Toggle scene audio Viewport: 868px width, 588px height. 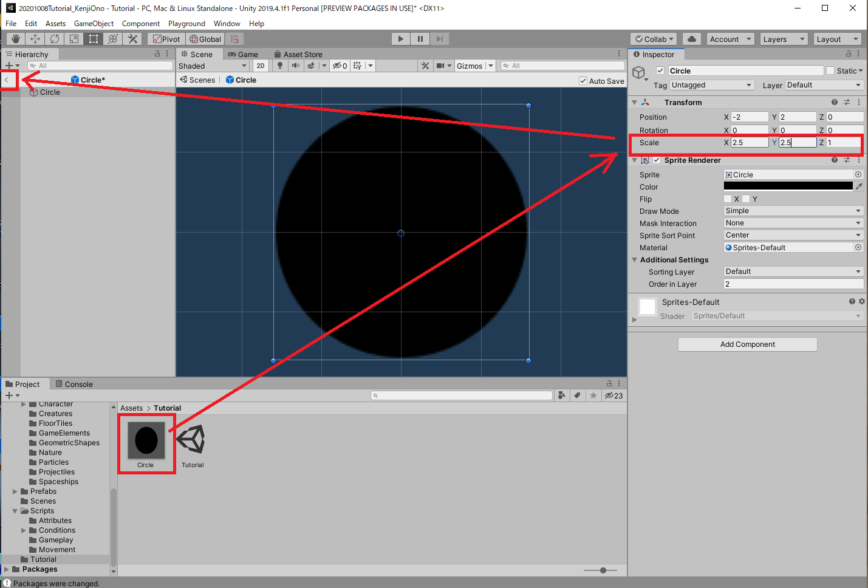coord(295,66)
